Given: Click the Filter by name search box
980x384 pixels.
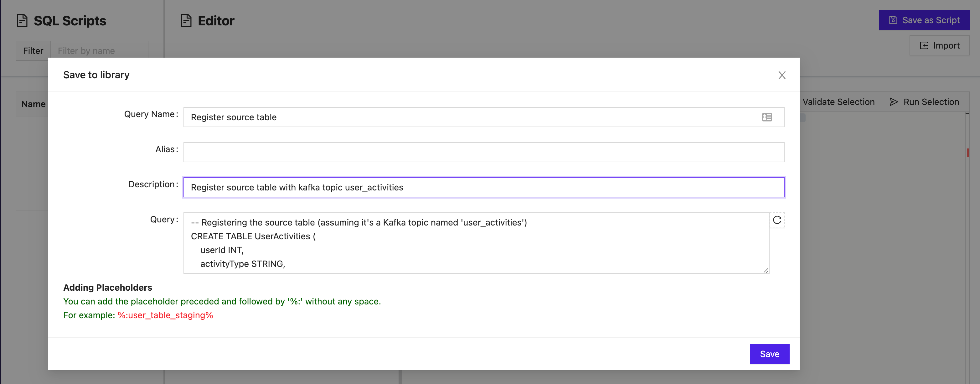Looking at the screenshot, I should [99, 51].
